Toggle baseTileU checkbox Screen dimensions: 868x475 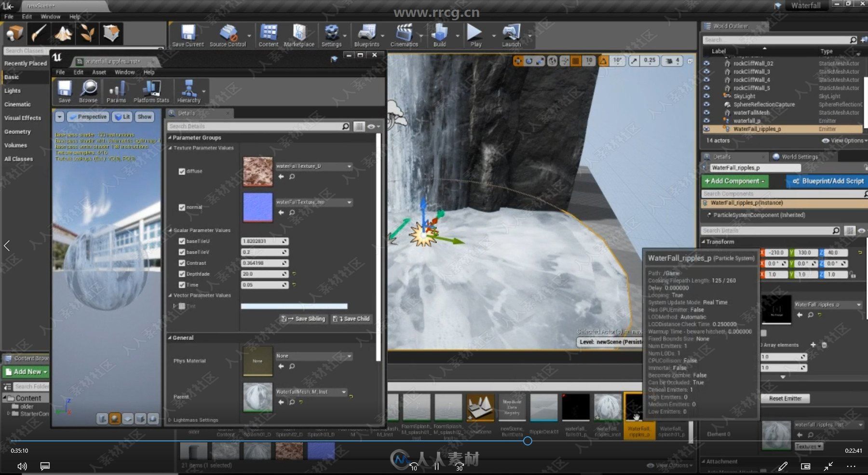[x=182, y=241]
